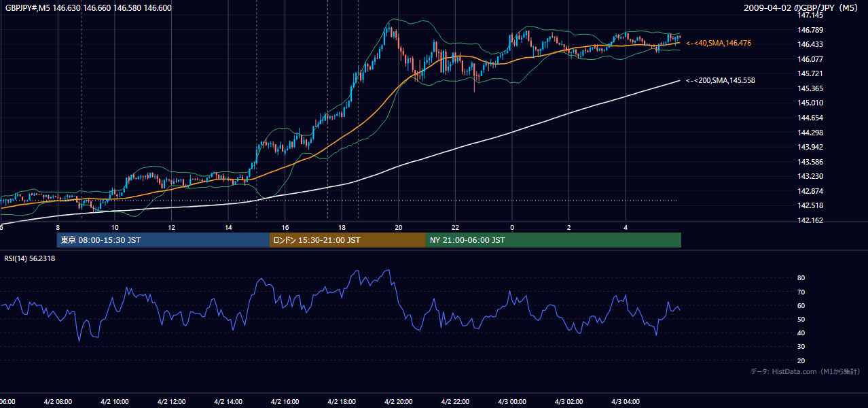This screenshot has width=868, height=408.
Task: Click hour marker 14 under price chart
Action: 228,227
